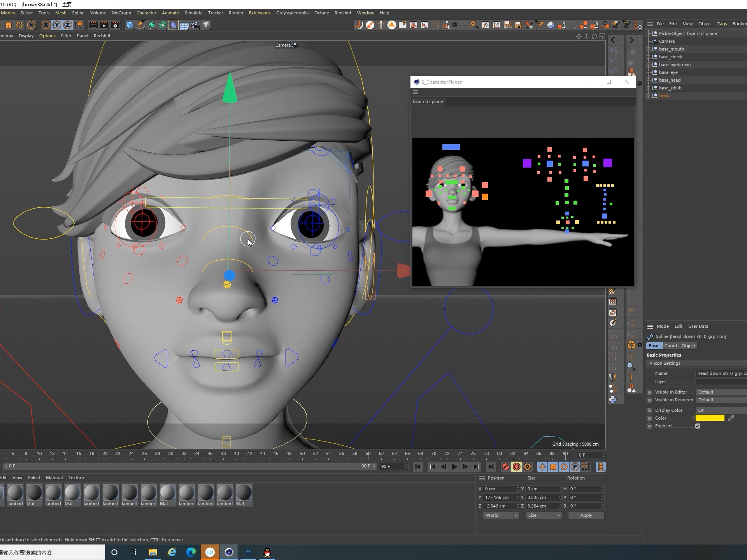The image size is (747, 560).
Task: Open the World coordinate system dropdown
Action: pyautogui.click(x=501, y=515)
